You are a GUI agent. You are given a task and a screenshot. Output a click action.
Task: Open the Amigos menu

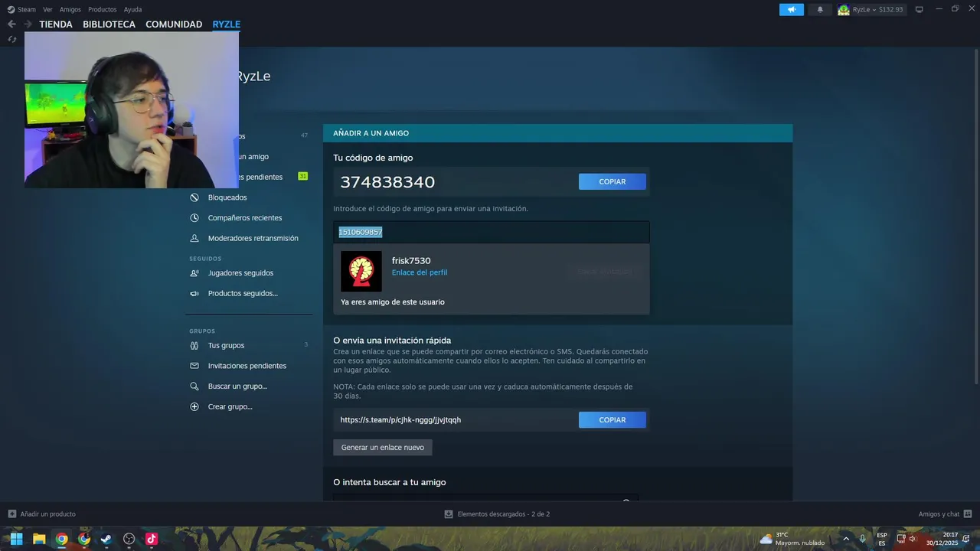(x=70, y=9)
